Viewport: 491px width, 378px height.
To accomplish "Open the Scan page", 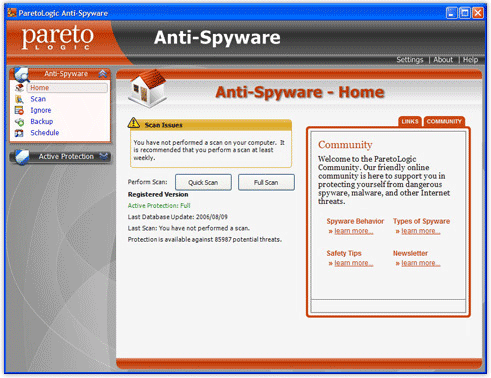I will (38, 99).
